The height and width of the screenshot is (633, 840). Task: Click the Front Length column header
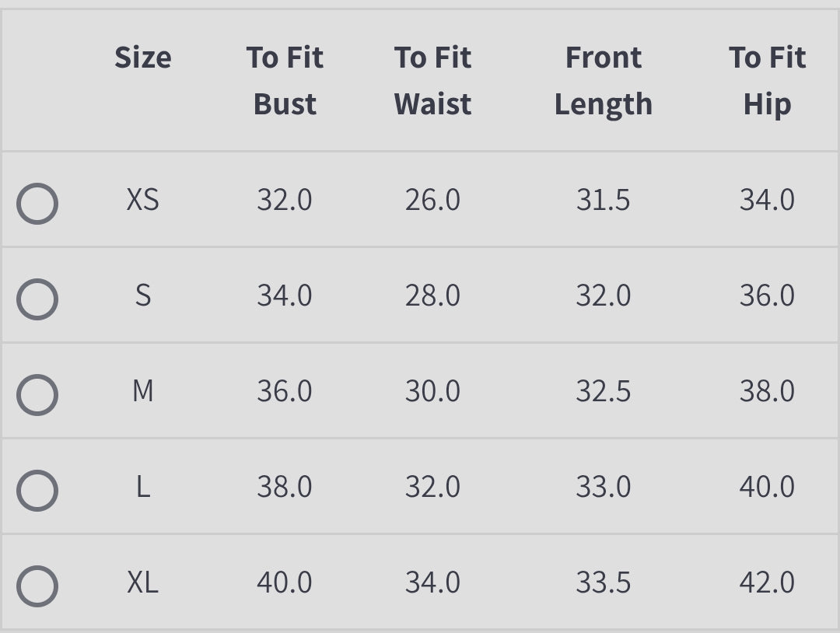click(x=604, y=81)
